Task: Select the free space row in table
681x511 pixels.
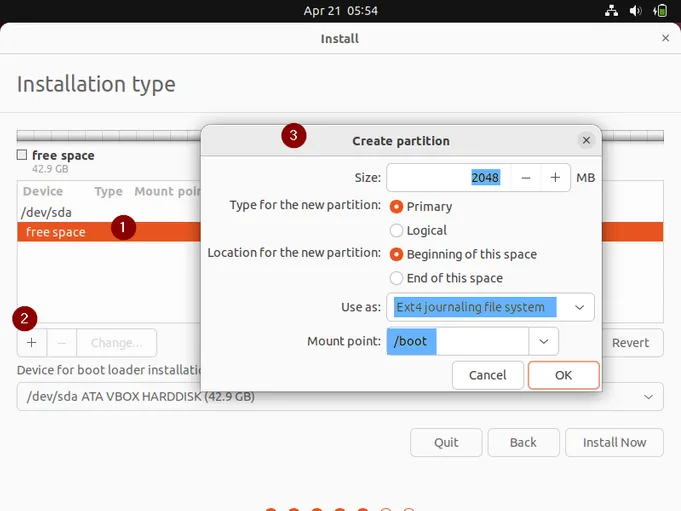Action: [109, 232]
